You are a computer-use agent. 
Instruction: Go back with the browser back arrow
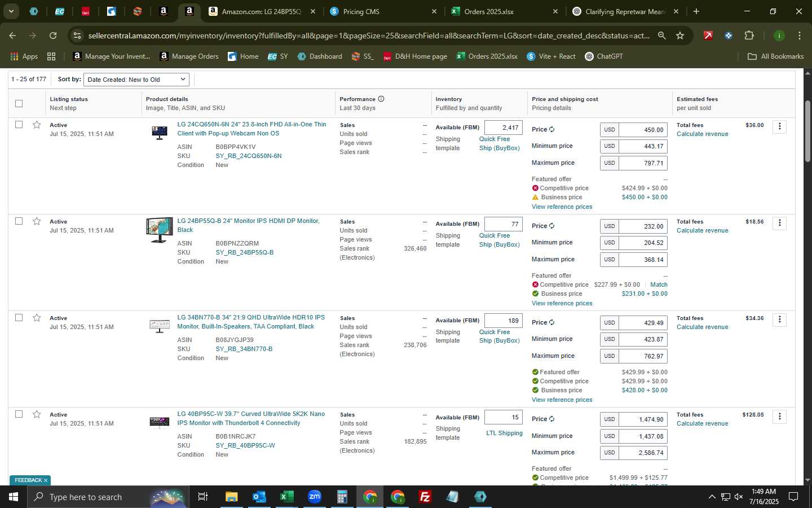(x=12, y=36)
